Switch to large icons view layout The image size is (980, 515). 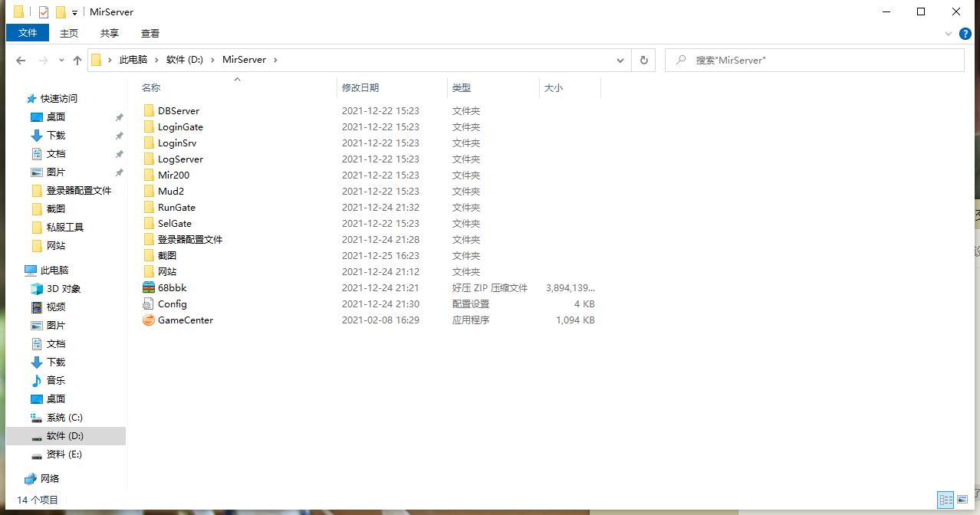coord(962,500)
